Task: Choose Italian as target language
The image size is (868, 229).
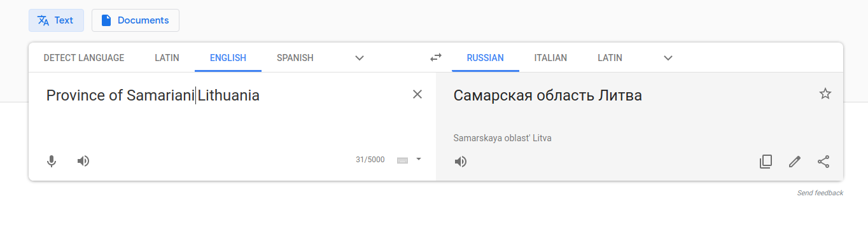Action: [550, 58]
